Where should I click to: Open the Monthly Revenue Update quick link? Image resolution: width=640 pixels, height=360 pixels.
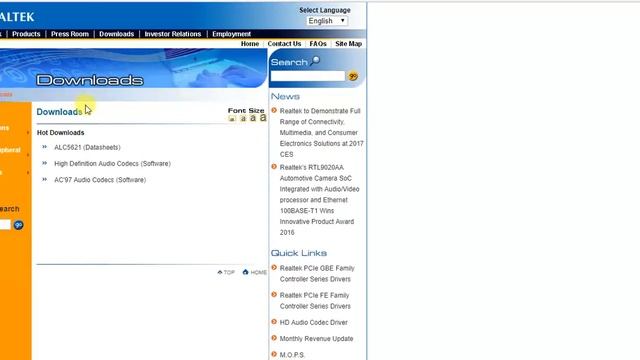316,339
